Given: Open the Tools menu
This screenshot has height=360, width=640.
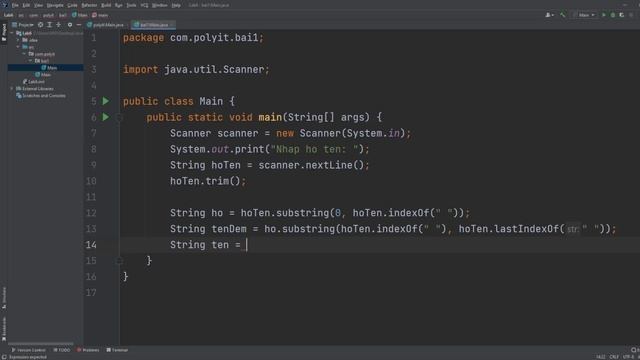Looking at the screenshot, I should click(131, 5).
